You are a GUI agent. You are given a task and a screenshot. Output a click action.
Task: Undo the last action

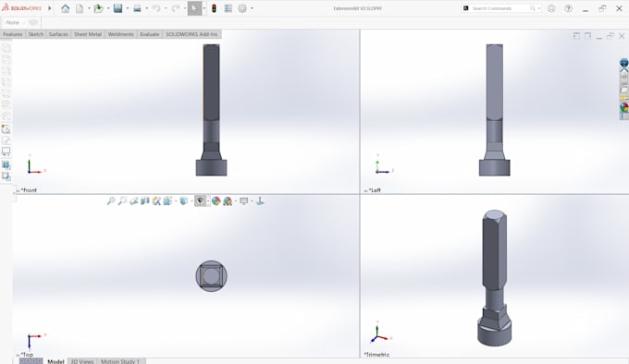pos(156,8)
